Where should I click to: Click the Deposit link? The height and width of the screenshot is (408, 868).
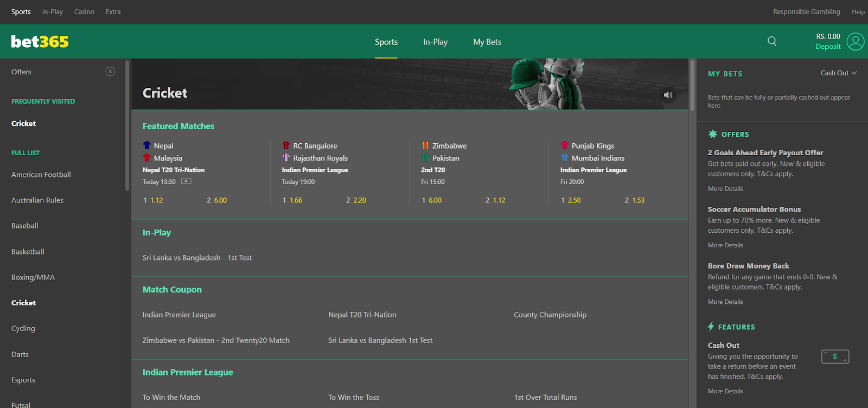pos(828,47)
